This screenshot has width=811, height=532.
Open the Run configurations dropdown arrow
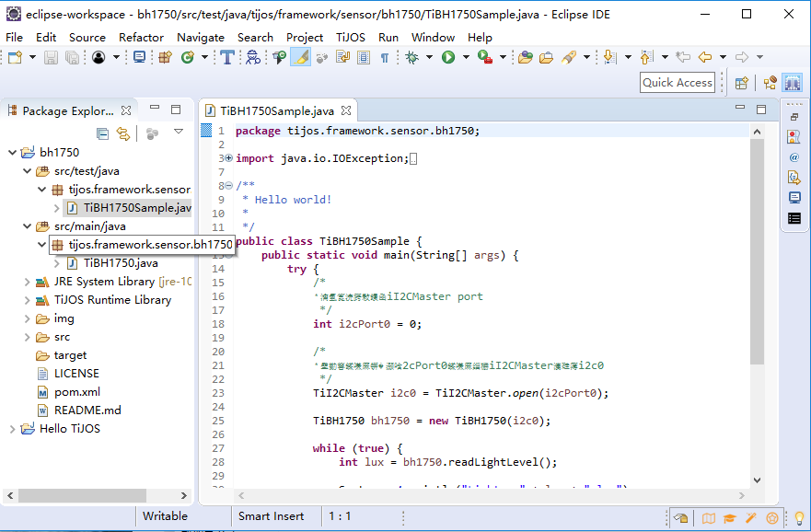[466, 57]
